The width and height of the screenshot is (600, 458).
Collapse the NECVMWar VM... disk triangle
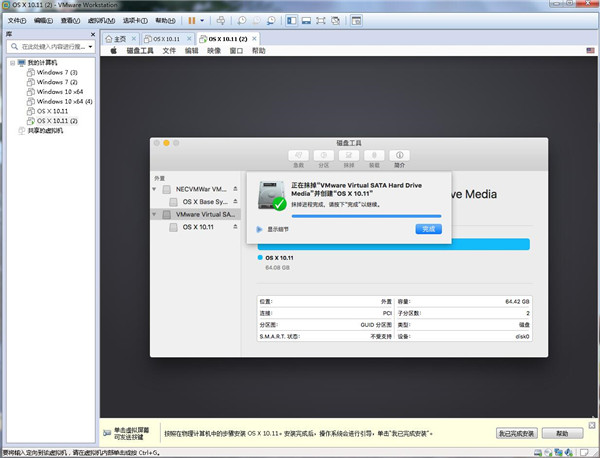(x=154, y=189)
